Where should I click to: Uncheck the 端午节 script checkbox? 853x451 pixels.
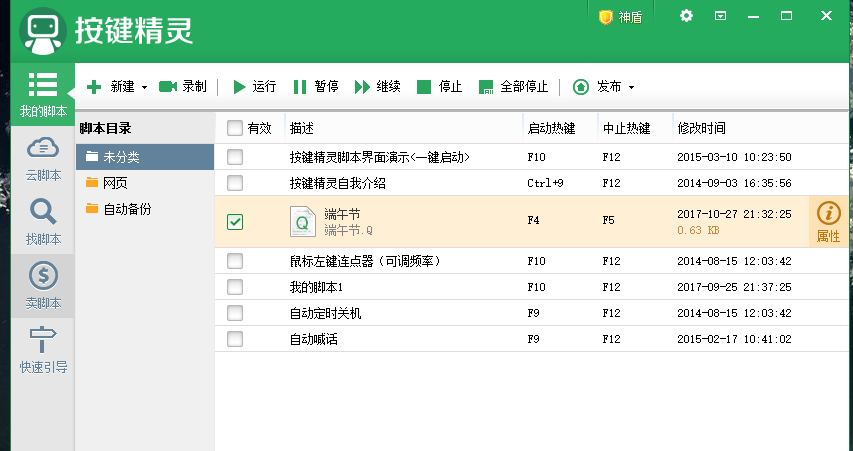(235, 222)
